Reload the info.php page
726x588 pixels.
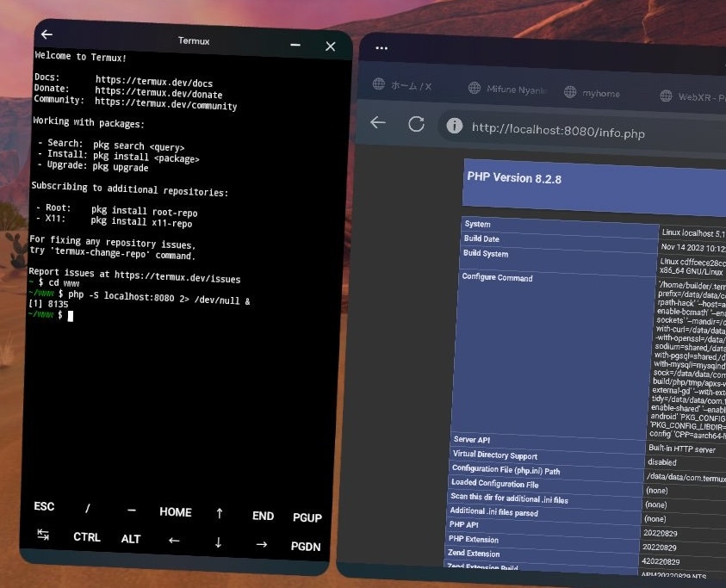click(416, 124)
